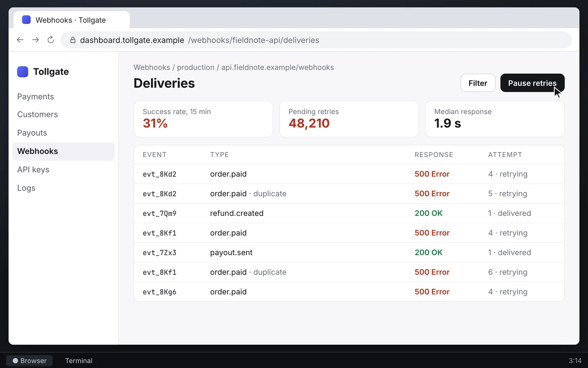Click the Tollgate brand name in the sidebar
The height and width of the screenshot is (368, 588).
51,72
